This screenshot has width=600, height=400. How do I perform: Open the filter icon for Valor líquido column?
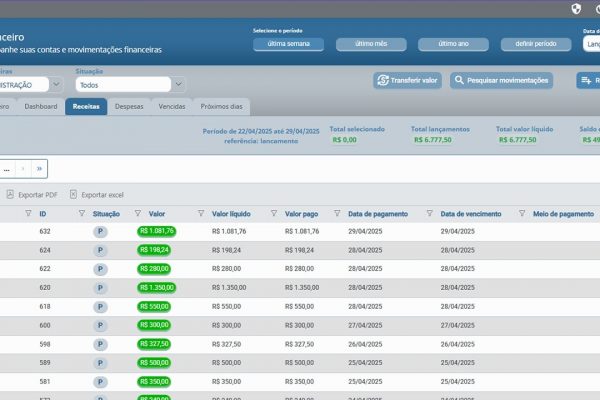click(201, 213)
